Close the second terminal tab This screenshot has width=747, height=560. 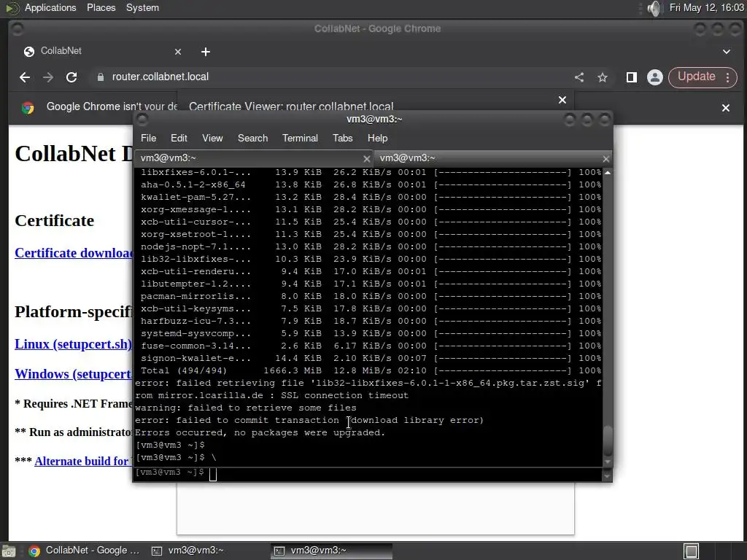coord(605,159)
